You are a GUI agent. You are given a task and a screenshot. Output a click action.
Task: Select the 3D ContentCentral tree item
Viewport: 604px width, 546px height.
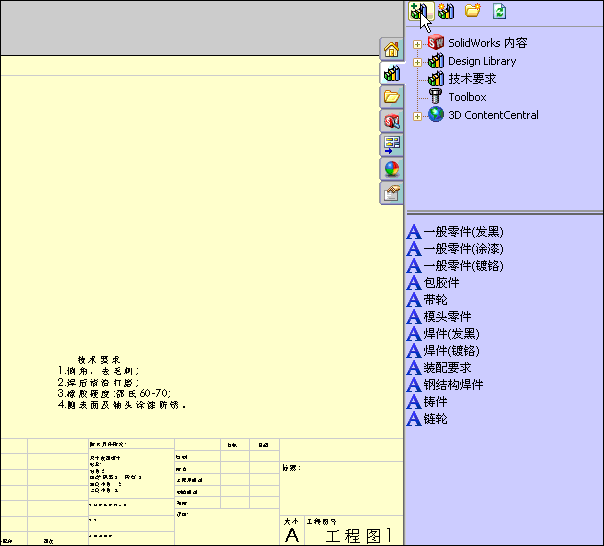coord(493,115)
